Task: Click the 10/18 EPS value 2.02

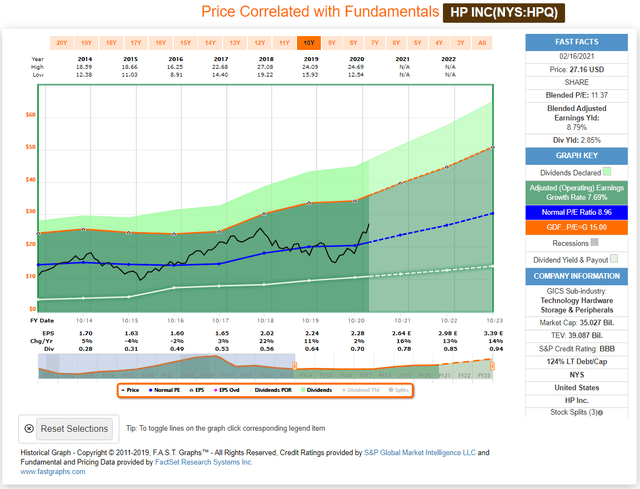Action: tap(267, 333)
